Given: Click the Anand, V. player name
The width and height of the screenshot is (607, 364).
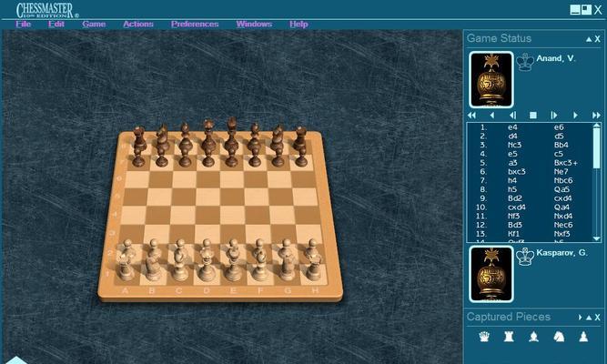Looking at the screenshot, I should [555, 58].
